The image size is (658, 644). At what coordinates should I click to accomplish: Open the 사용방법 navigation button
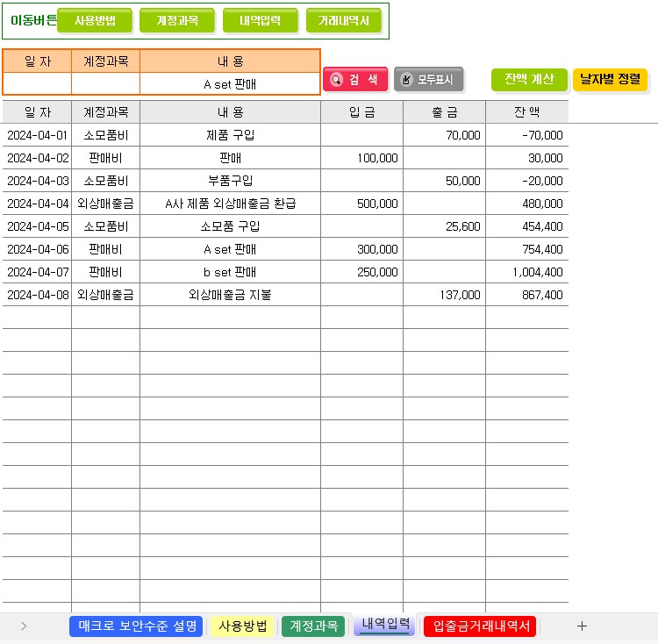tap(95, 20)
